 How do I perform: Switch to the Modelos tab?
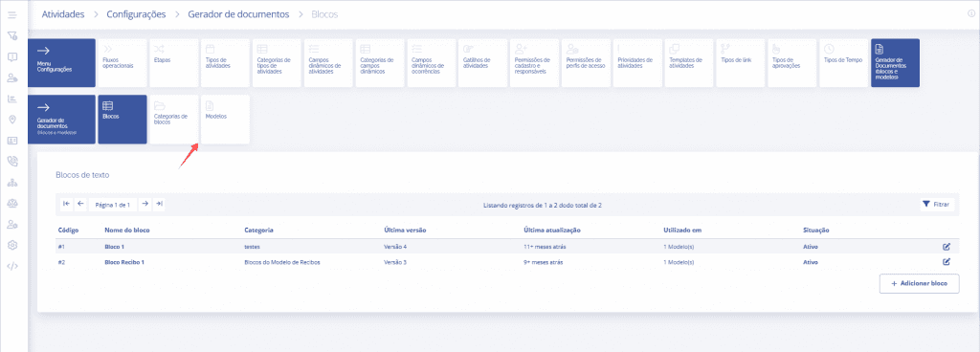225,120
